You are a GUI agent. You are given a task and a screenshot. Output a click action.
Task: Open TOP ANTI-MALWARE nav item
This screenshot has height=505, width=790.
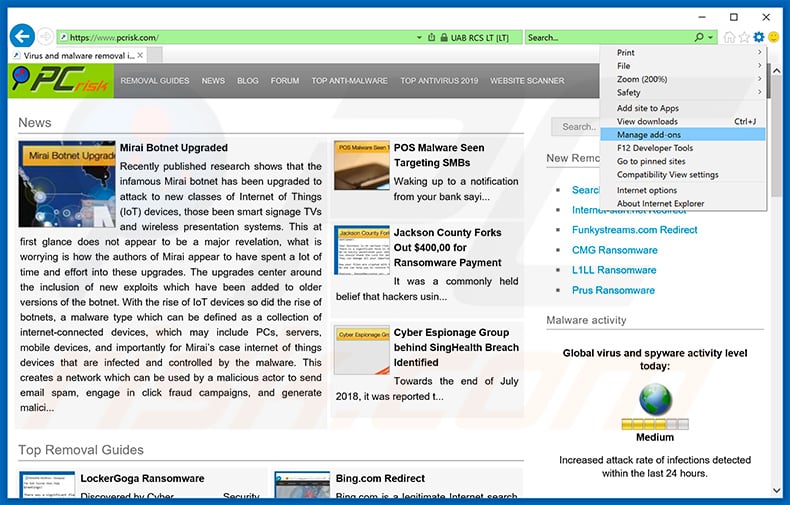click(349, 81)
